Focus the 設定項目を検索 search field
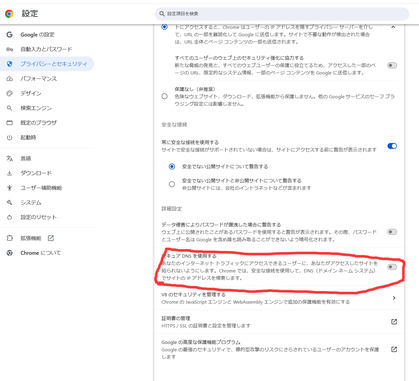 [282, 14]
